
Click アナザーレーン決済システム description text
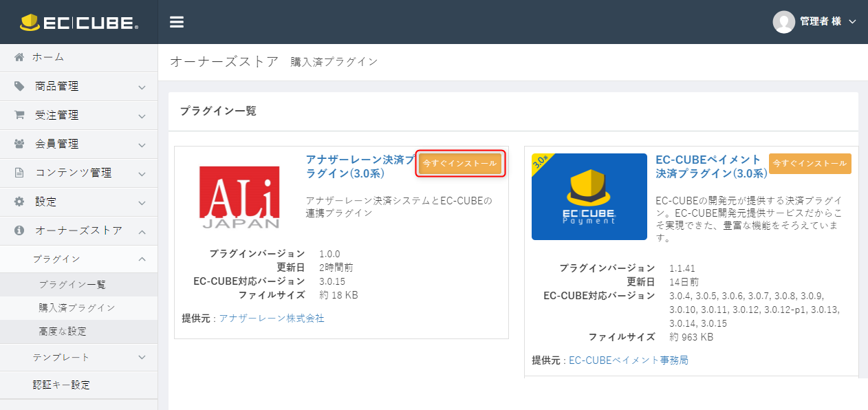400,207
